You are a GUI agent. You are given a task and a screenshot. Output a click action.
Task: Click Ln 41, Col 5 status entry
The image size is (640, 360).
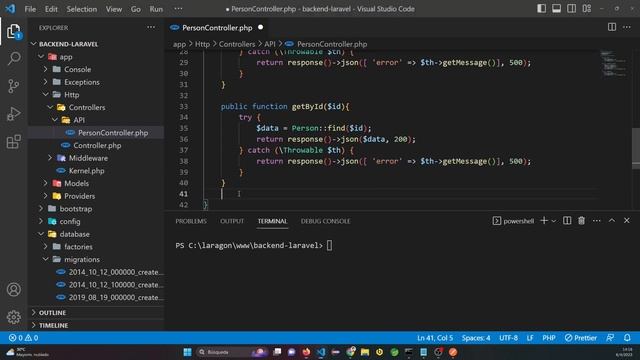(435, 338)
